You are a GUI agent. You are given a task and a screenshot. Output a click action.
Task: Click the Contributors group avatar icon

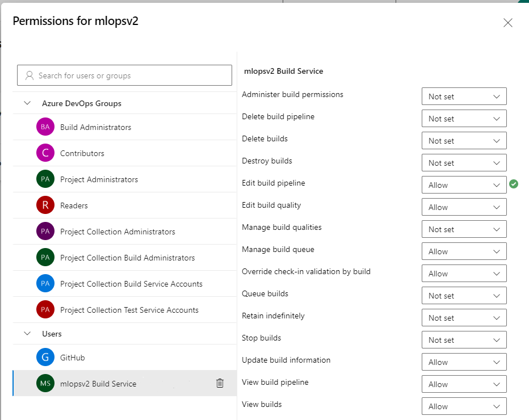(x=45, y=153)
